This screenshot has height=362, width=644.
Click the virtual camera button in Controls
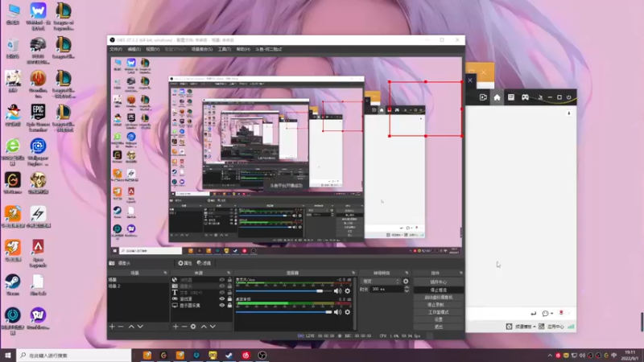click(438, 297)
